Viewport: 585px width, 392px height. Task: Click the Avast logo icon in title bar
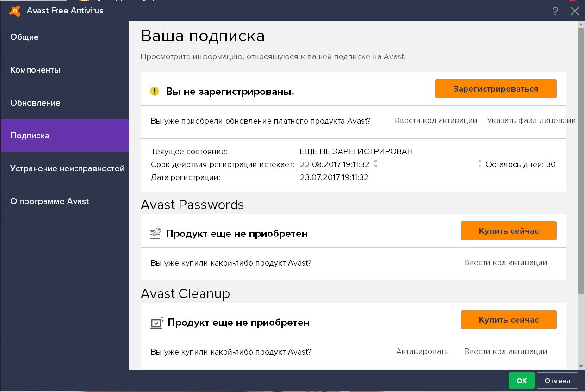coord(14,11)
